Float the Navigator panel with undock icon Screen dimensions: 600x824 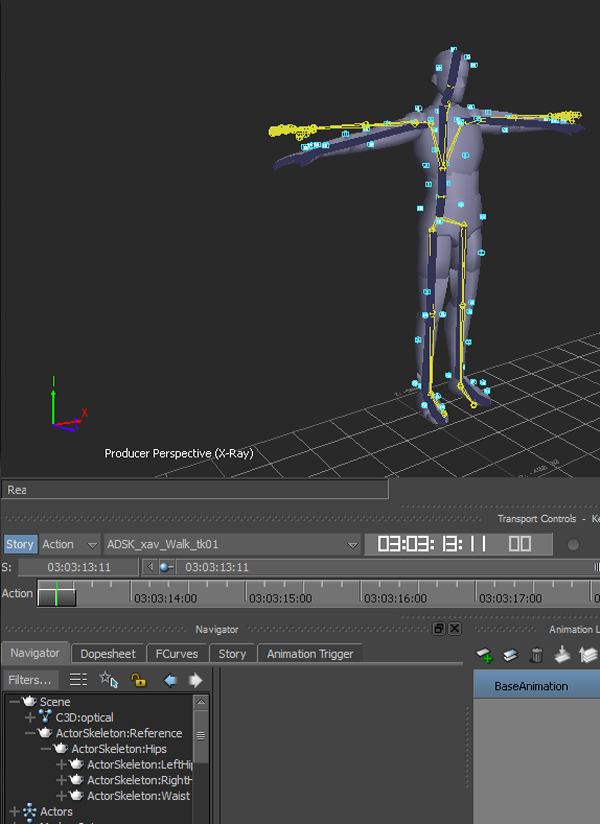pos(439,629)
